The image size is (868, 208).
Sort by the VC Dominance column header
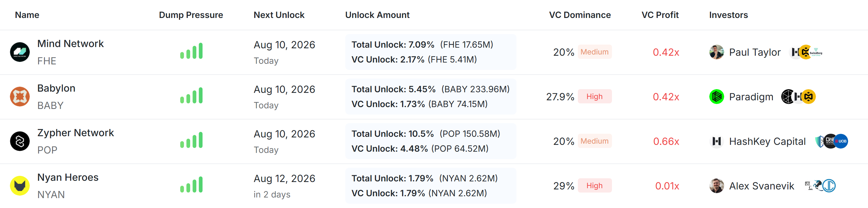tap(580, 15)
